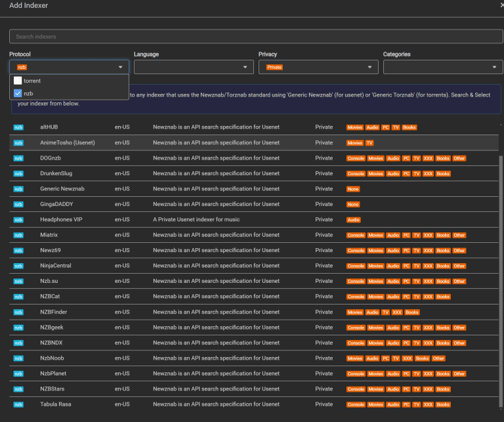Check the torrent protocol checkbox

(x=18, y=81)
